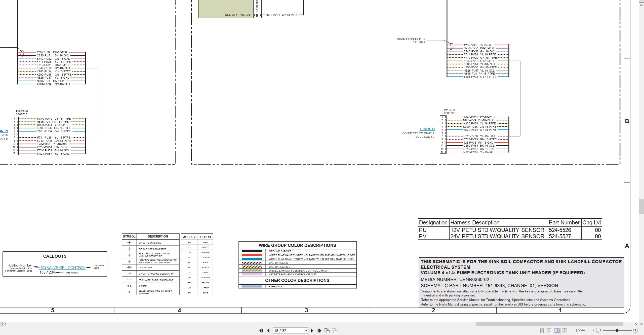This screenshot has height=335, width=644.
Task: Click the PU designation cell
Action: point(433,230)
